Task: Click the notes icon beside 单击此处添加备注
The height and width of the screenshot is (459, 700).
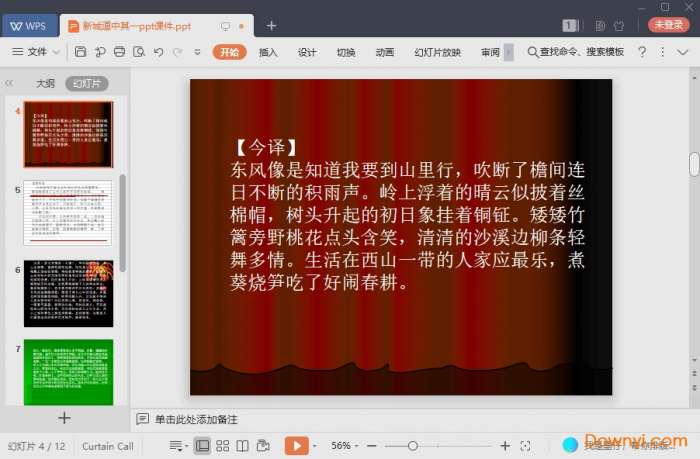Action: click(x=142, y=419)
